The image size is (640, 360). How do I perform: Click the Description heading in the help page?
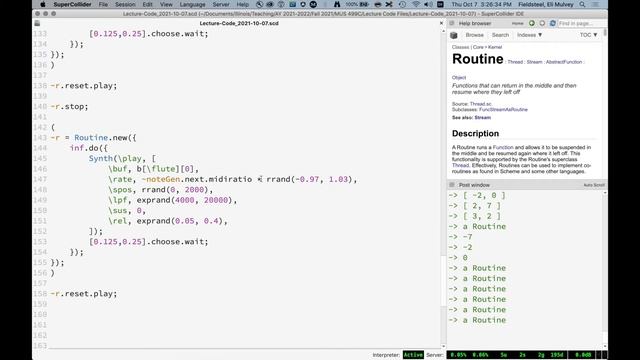(475, 133)
